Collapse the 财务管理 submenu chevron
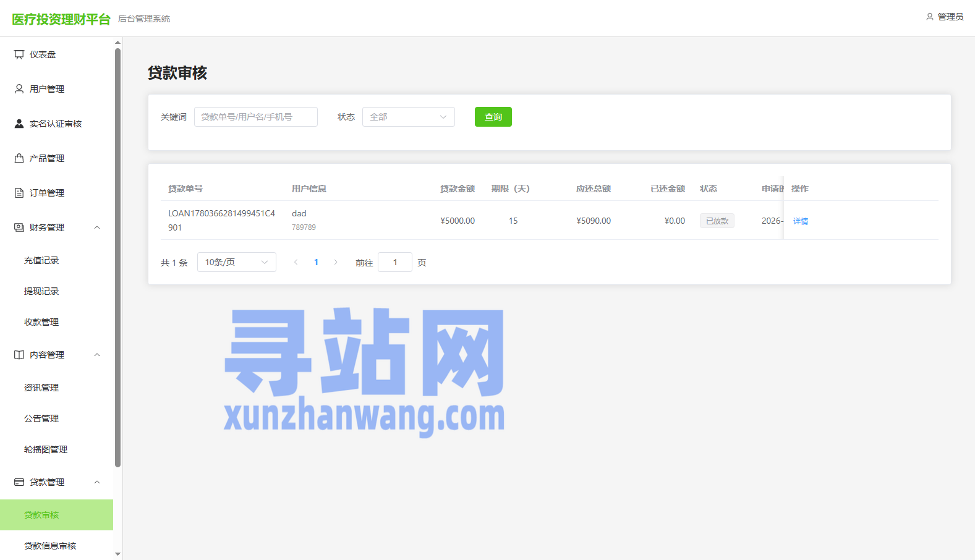975x560 pixels. coord(97,227)
